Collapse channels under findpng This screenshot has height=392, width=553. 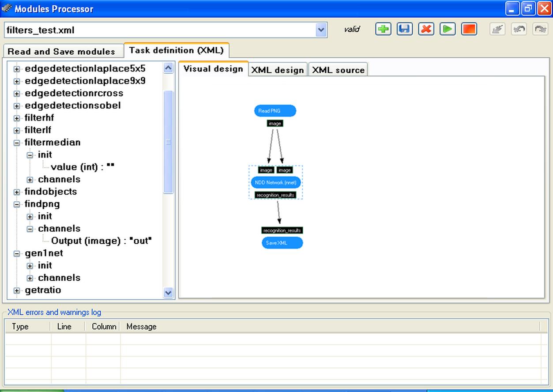pos(30,229)
